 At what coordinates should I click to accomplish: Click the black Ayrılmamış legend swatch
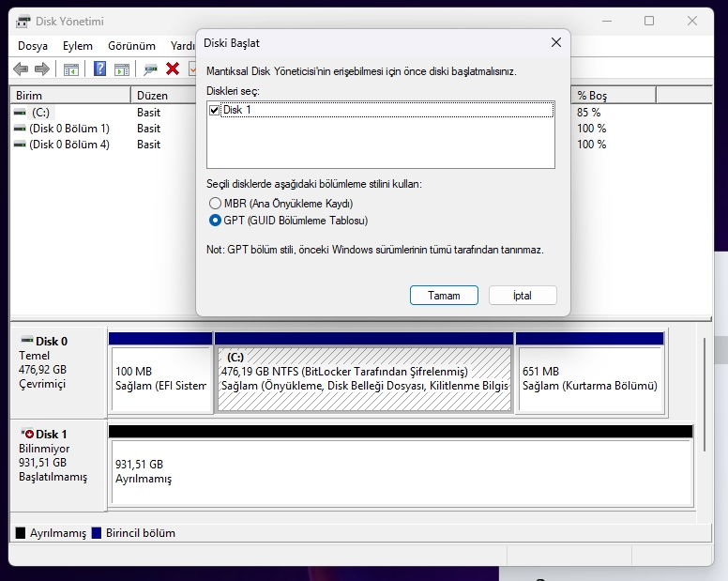tap(21, 533)
